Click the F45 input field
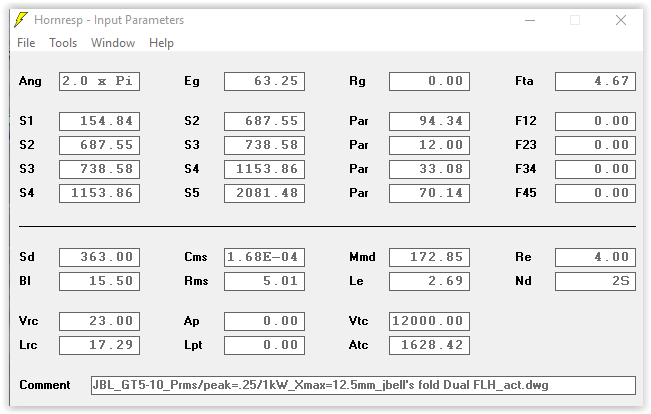 tap(595, 193)
